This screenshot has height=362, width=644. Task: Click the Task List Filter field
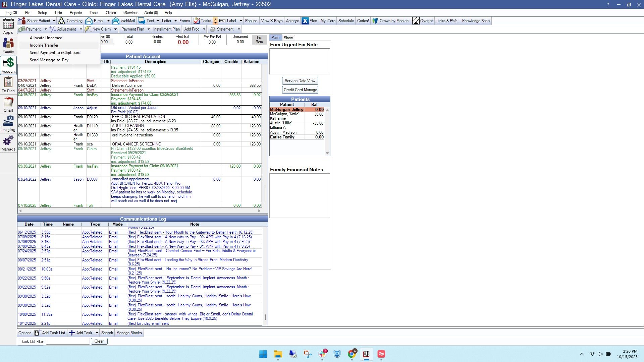pos(68,341)
